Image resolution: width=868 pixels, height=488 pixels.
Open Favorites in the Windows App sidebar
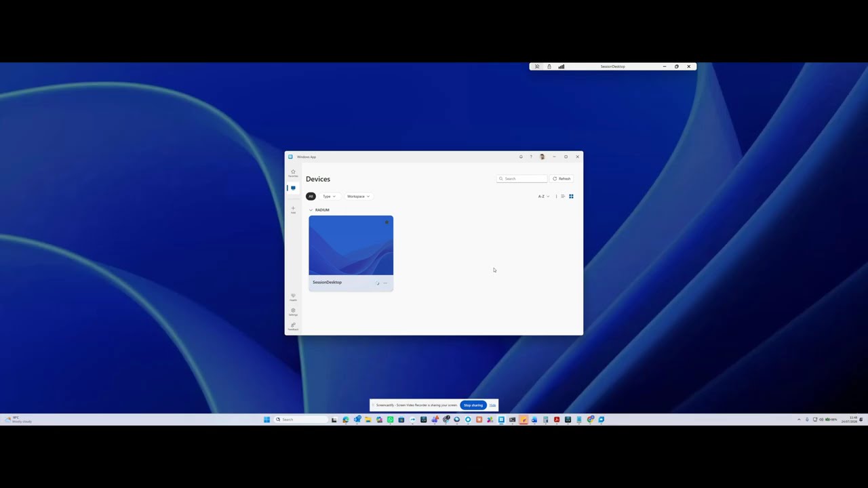(x=293, y=173)
